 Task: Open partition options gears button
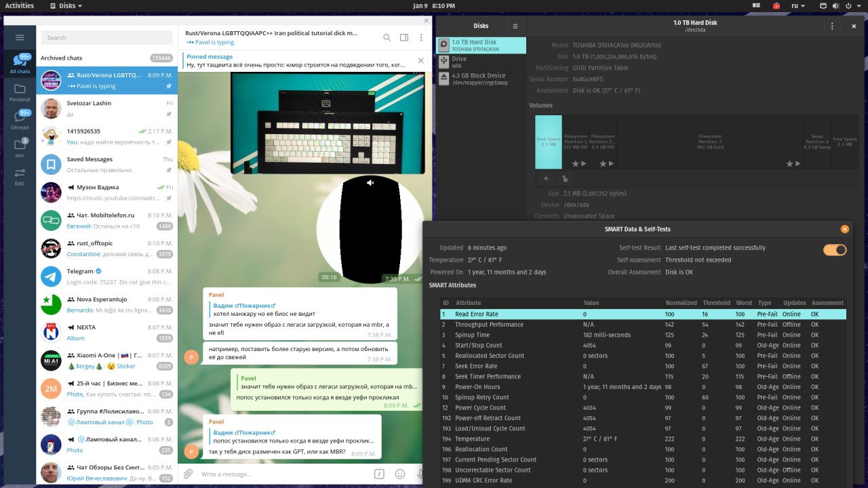(565, 179)
